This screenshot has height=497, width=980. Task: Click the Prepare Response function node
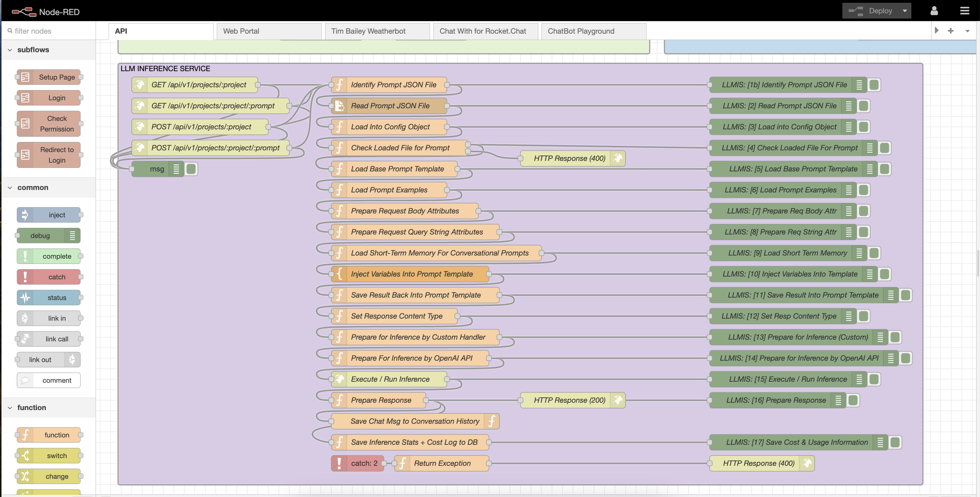(379, 400)
